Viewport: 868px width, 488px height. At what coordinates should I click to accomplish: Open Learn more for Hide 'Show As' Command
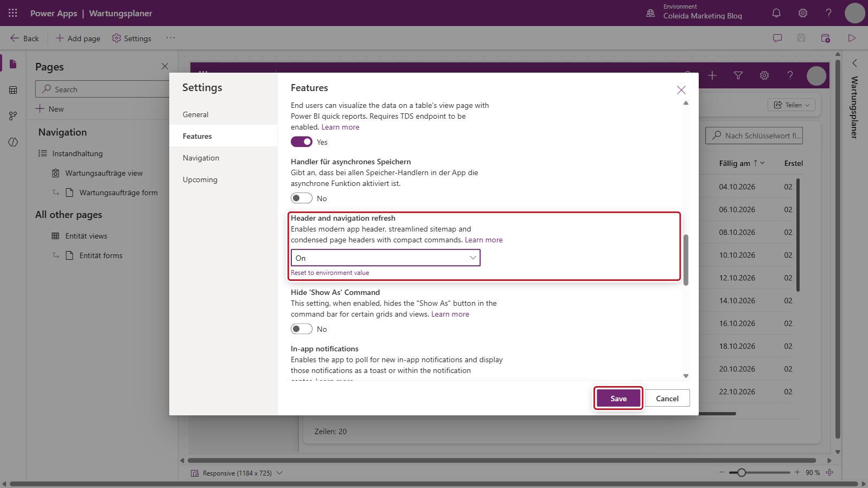[x=450, y=314]
